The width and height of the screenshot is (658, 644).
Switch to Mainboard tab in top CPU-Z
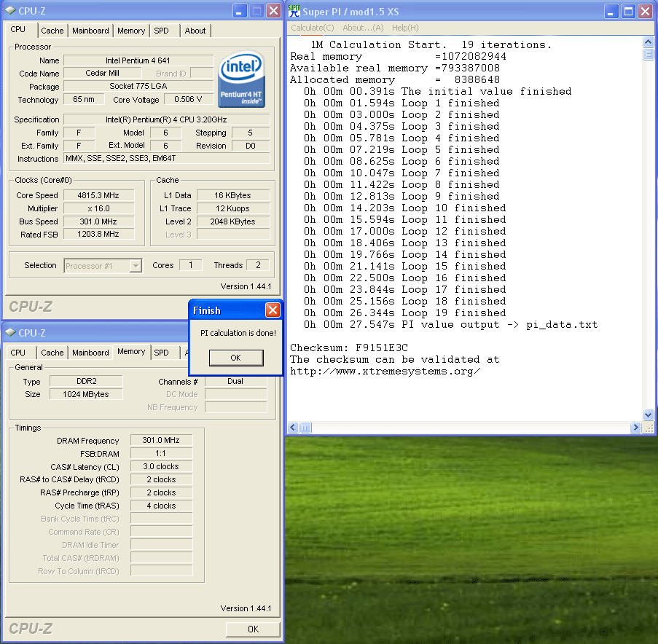click(x=90, y=31)
